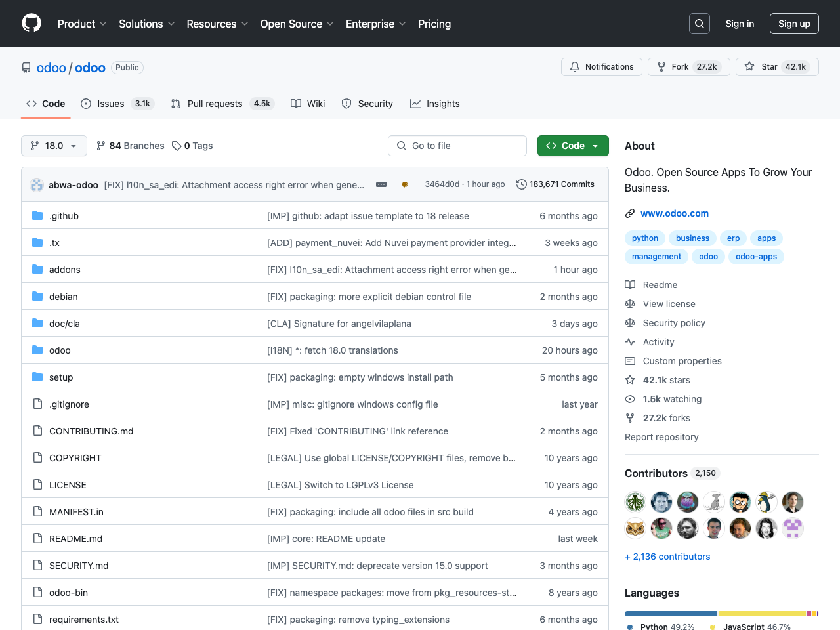
Task: Click the JavaScript segment of languages bar
Action: [762, 614]
